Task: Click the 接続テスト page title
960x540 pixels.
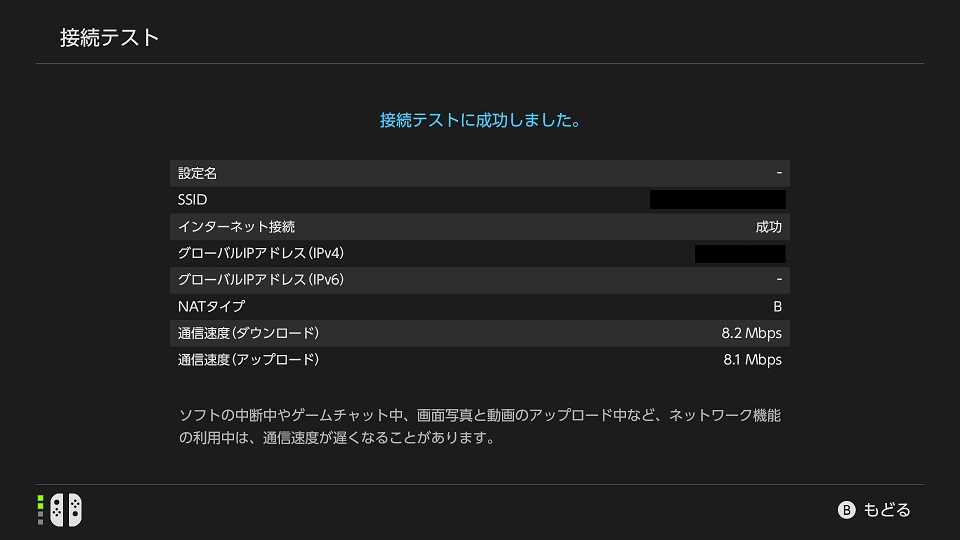Action: point(110,38)
